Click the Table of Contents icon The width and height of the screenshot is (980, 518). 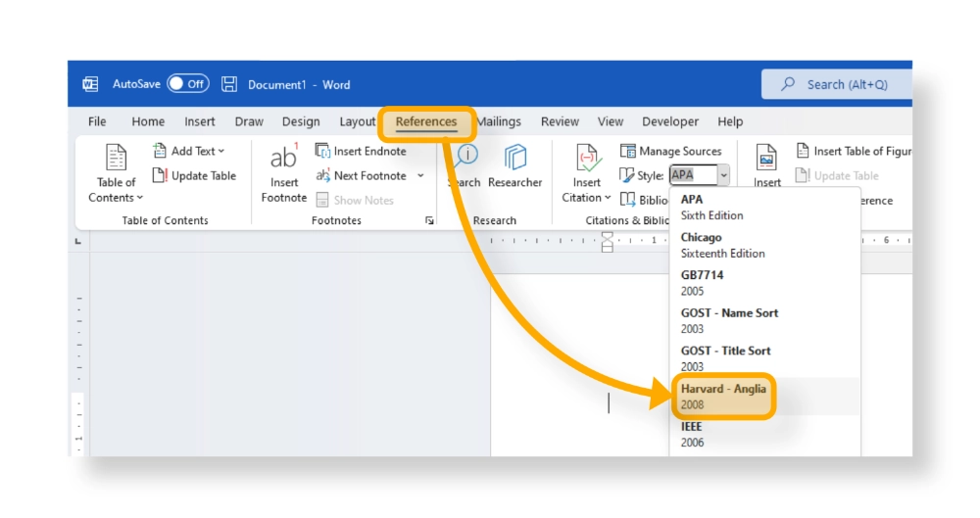point(117,159)
